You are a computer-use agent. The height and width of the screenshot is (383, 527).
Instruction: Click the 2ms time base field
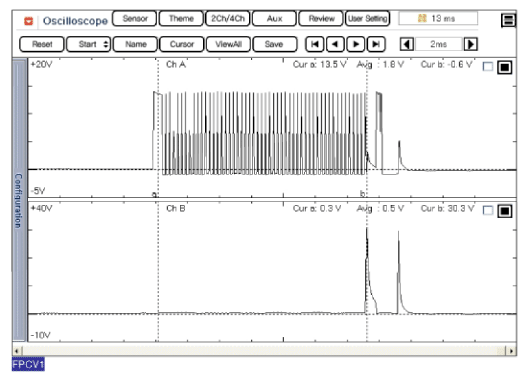[x=439, y=44]
